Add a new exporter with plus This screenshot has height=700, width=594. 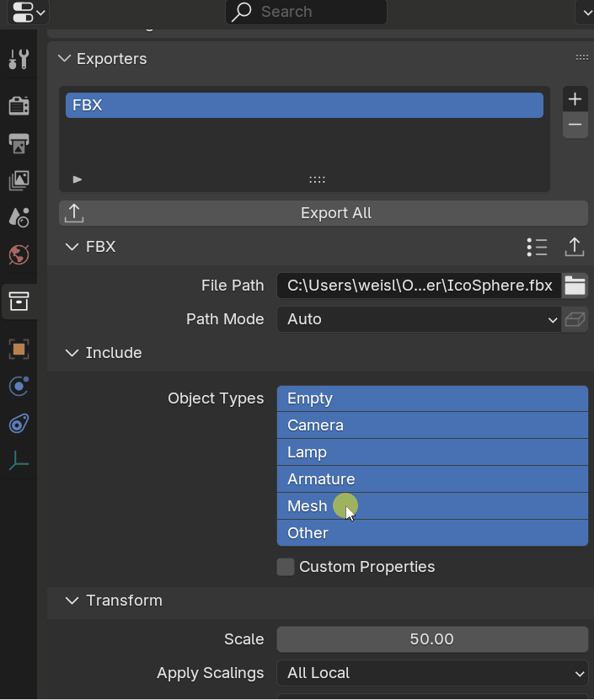[x=575, y=99]
